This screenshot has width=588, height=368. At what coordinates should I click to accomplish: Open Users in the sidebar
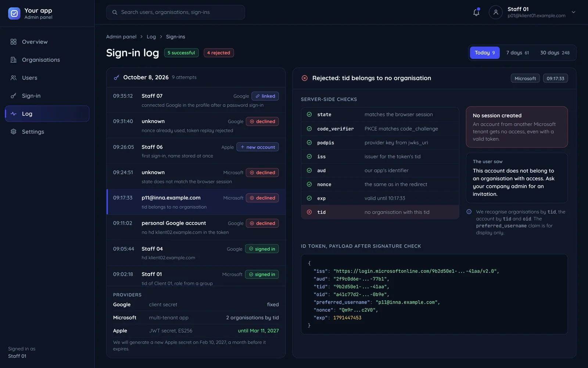point(47,78)
